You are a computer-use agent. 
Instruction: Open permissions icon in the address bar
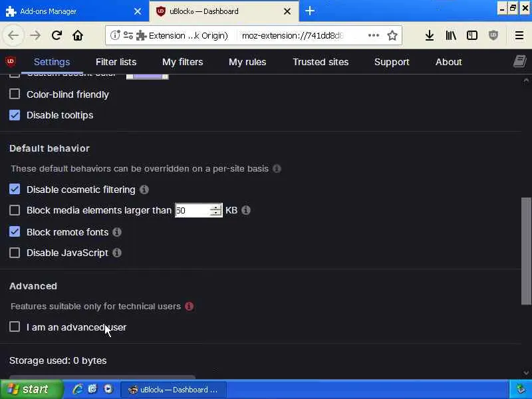point(128,35)
